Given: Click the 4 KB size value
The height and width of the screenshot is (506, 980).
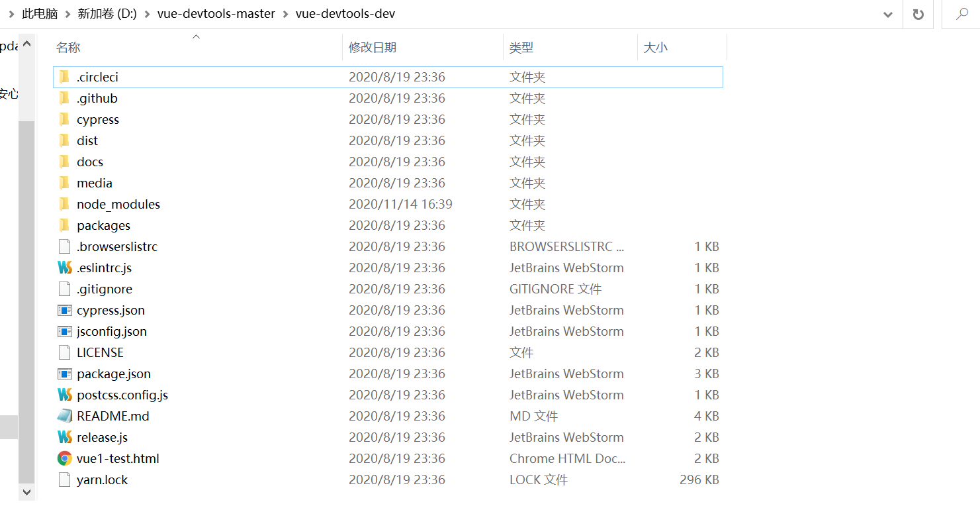Looking at the screenshot, I should coord(707,416).
